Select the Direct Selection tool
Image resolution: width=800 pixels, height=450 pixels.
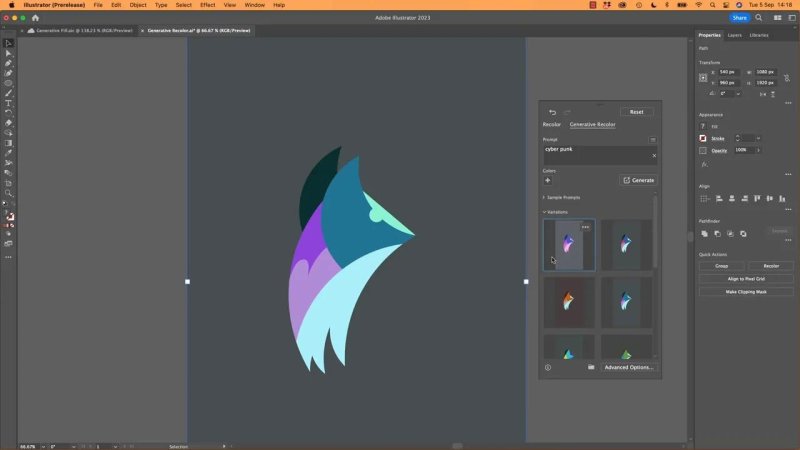pyautogui.click(x=8, y=54)
